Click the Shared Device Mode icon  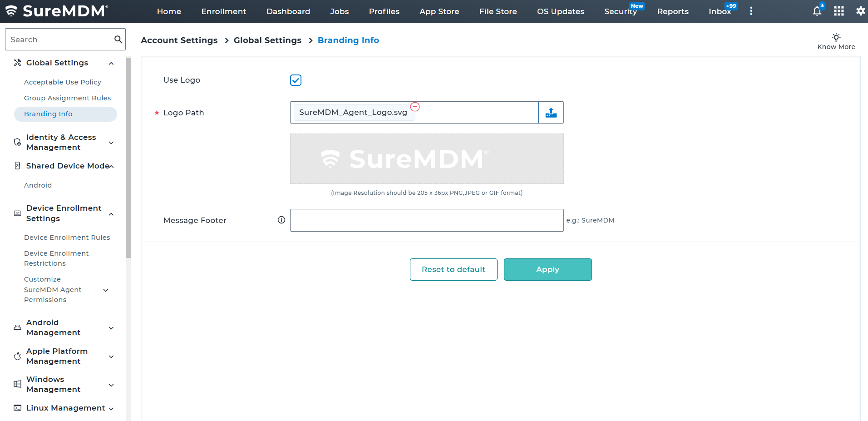coord(17,166)
